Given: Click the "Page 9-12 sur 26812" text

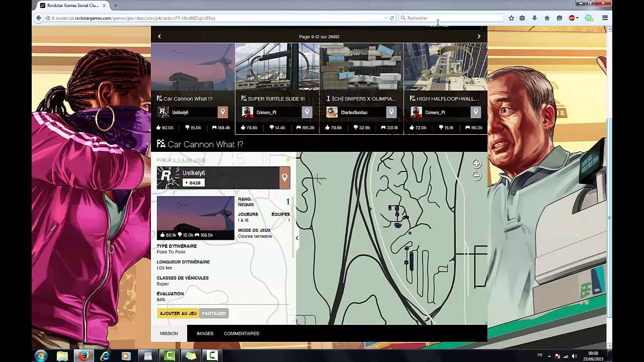Looking at the screenshot, I should 319,37.
